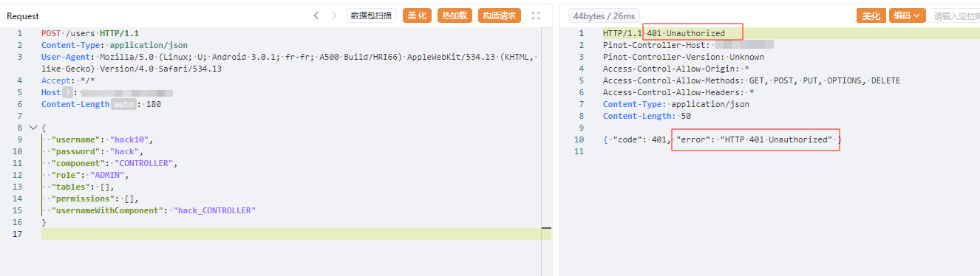Toggle the auto tag beside Content-Length
This screenshot has width=980, height=276.
pos(123,104)
